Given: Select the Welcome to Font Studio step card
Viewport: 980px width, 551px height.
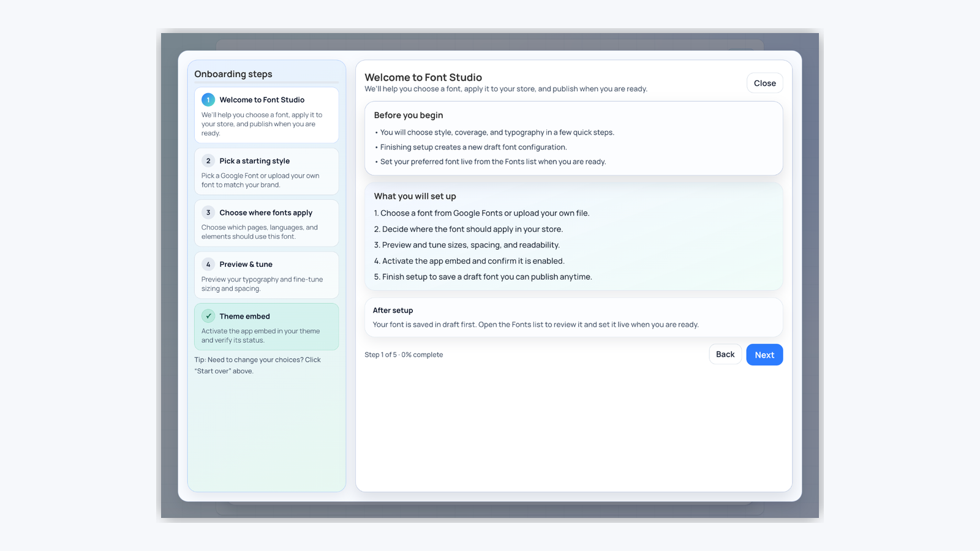Looking at the screenshot, I should [x=266, y=115].
